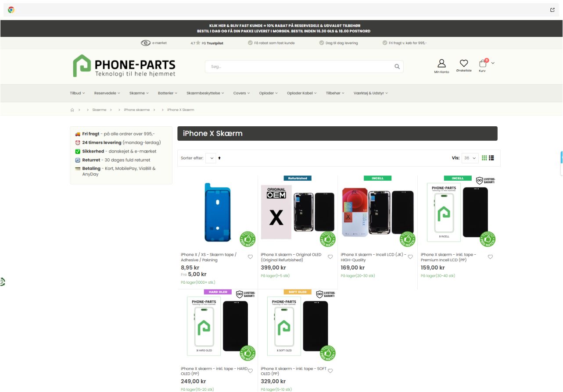
Task: Open the Sorter efter dropdown
Action: click(x=211, y=158)
